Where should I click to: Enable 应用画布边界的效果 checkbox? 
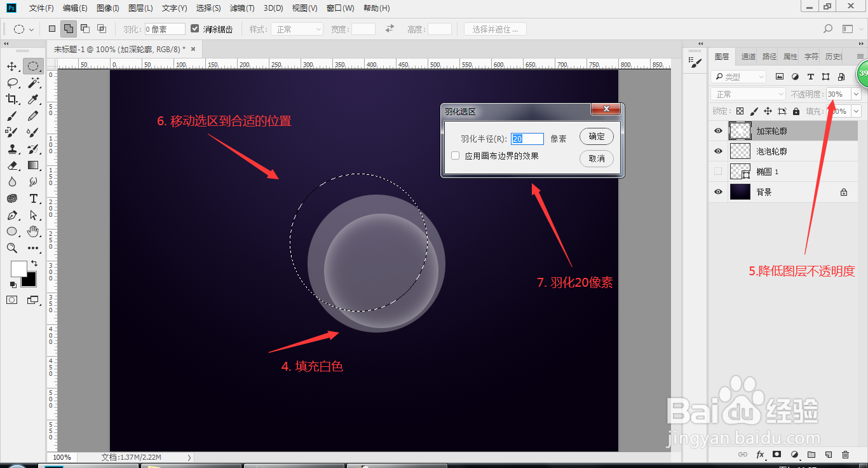click(455, 156)
